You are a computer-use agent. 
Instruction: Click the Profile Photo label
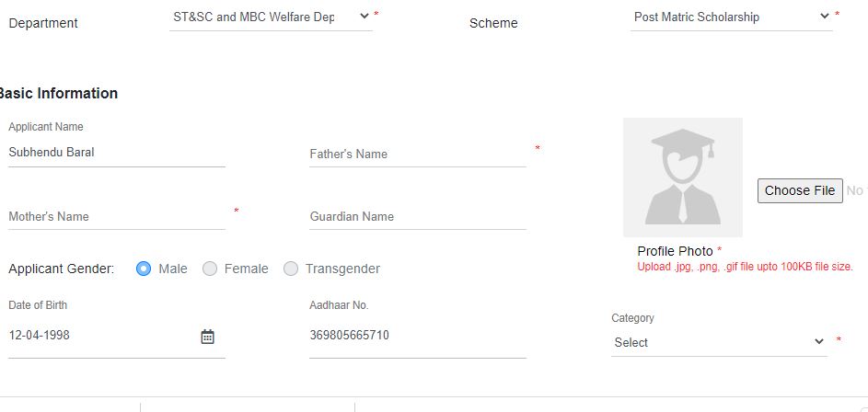(675, 251)
